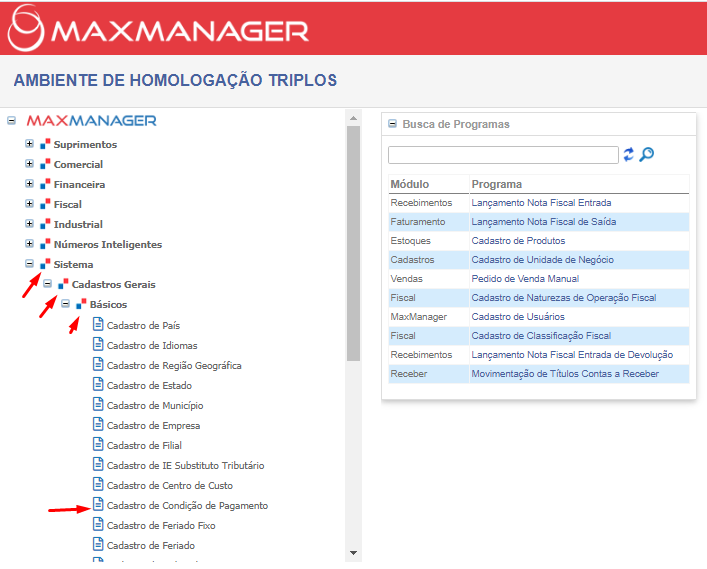Click the Programa column header

pyautogui.click(x=496, y=184)
